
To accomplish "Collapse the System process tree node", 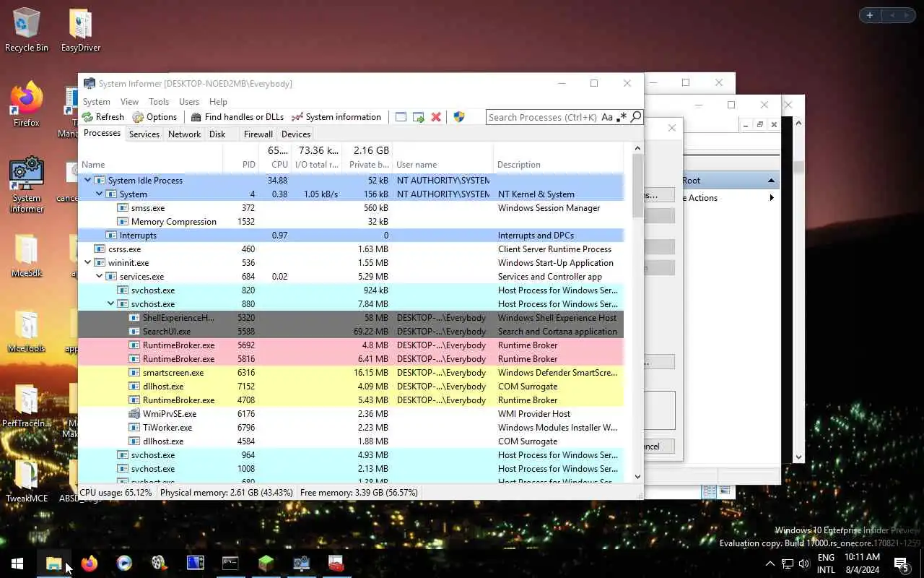I will (100, 194).
